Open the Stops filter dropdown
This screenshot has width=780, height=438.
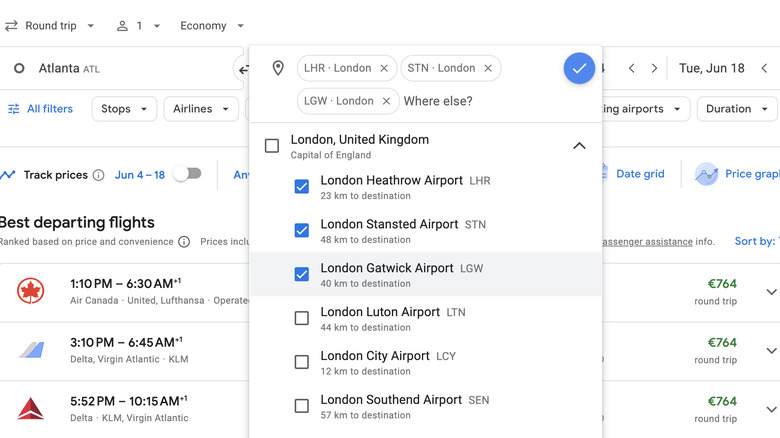coord(124,109)
